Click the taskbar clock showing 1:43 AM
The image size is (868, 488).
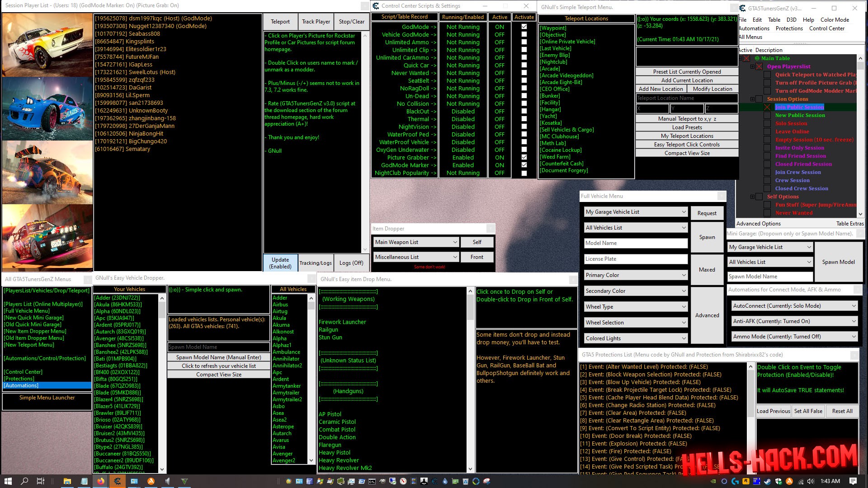(830, 481)
